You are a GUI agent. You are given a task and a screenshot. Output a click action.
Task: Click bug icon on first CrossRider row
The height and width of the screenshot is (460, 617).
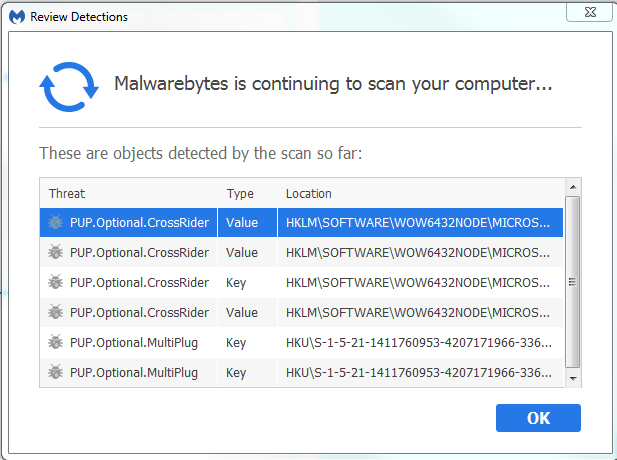pos(55,222)
